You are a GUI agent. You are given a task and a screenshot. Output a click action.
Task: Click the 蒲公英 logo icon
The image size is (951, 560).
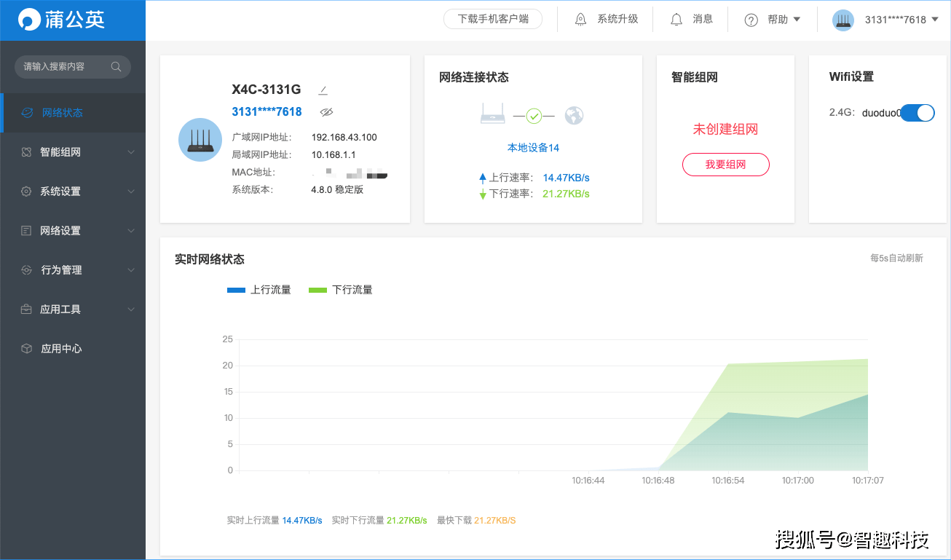pos(30,20)
